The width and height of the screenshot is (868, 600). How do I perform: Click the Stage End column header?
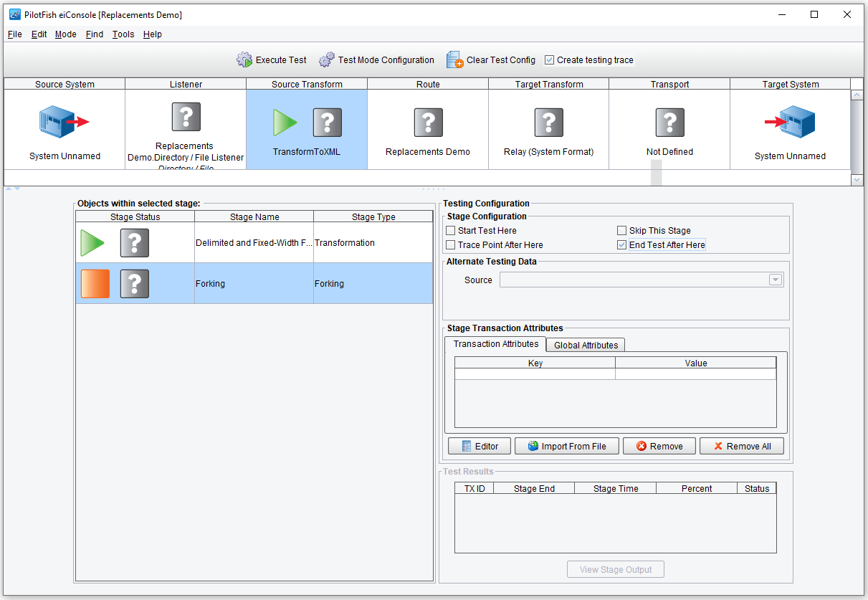pyautogui.click(x=535, y=488)
